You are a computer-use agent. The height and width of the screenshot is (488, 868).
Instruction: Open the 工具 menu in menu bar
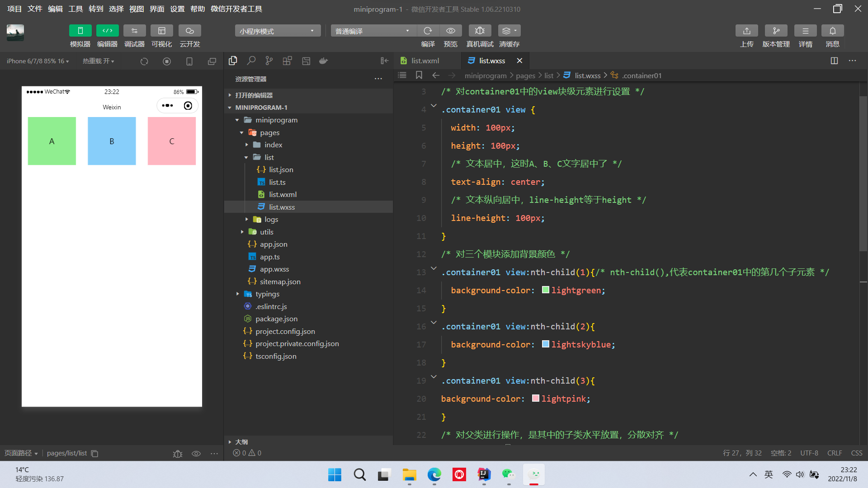coord(75,9)
